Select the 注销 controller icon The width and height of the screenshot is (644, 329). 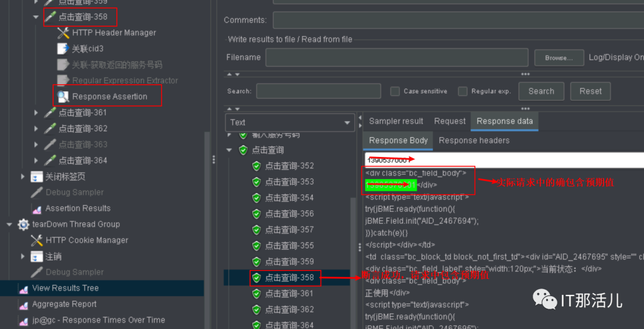(36, 257)
